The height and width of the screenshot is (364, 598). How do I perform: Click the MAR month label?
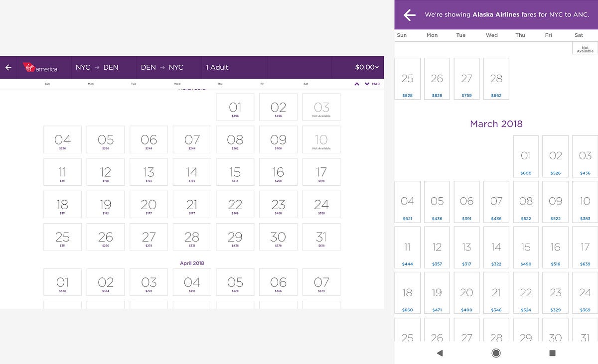(376, 84)
